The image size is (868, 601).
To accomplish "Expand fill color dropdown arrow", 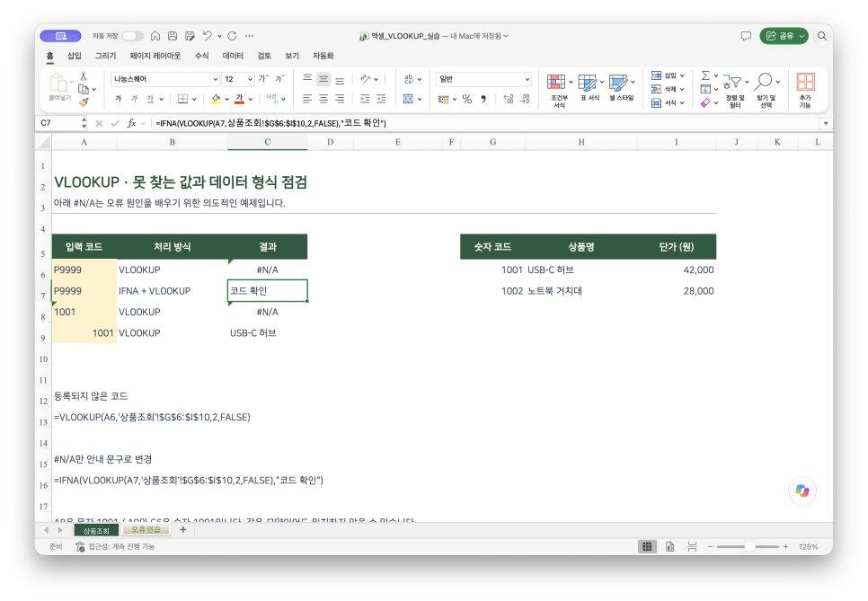I will (x=227, y=99).
